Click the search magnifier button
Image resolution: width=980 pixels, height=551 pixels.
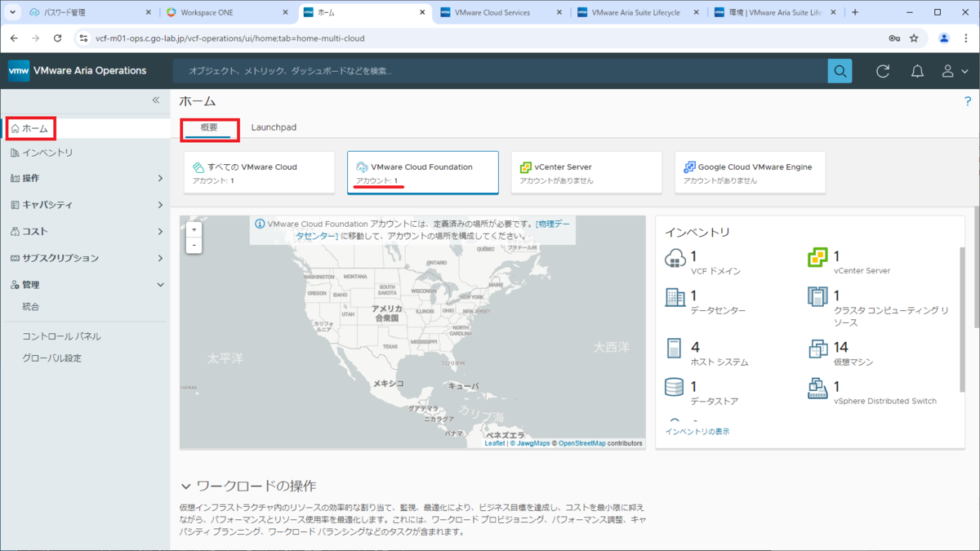840,71
